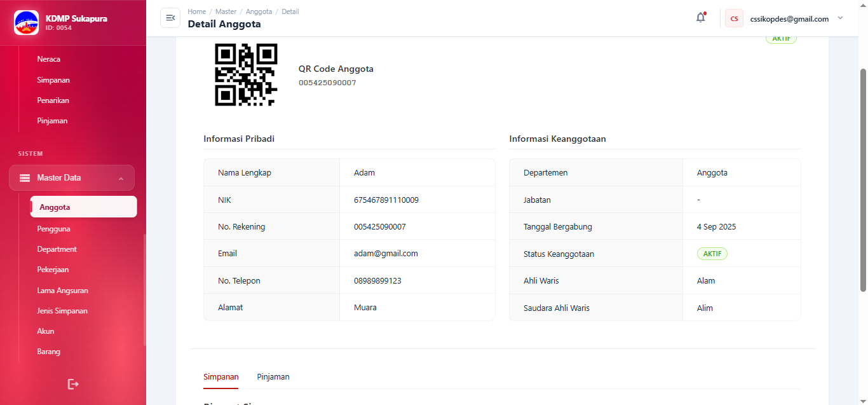The height and width of the screenshot is (405, 868).
Task: Click the KDMP Sukapura logo
Action: click(26, 23)
